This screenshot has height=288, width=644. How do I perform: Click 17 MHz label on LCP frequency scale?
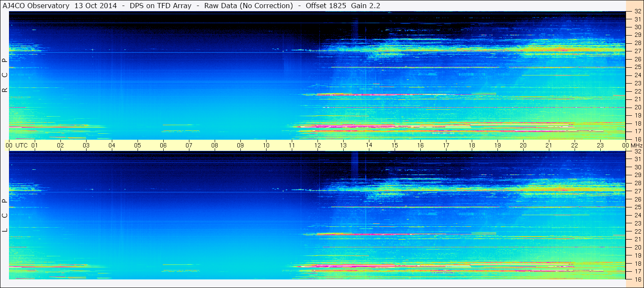click(x=637, y=271)
